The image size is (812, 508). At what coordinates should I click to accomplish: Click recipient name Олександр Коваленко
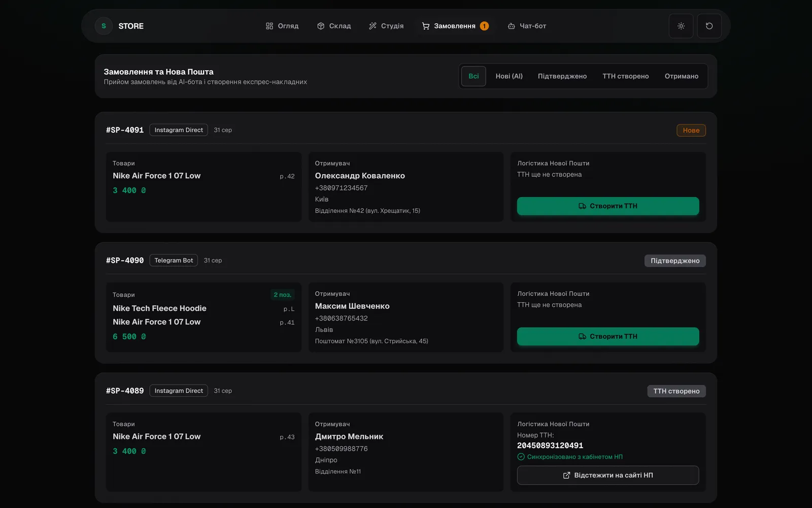click(360, 176)
